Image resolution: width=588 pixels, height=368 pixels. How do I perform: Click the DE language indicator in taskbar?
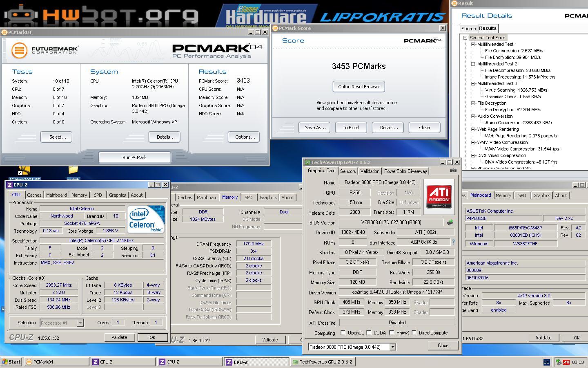pos(546,362)
